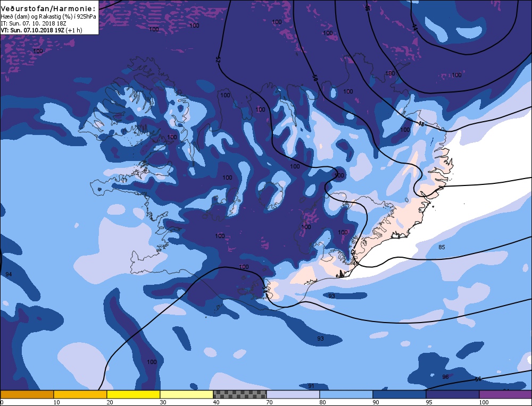The image size is (532, 406).
Task: Click the contour label '50'
Action: (315, 78)
